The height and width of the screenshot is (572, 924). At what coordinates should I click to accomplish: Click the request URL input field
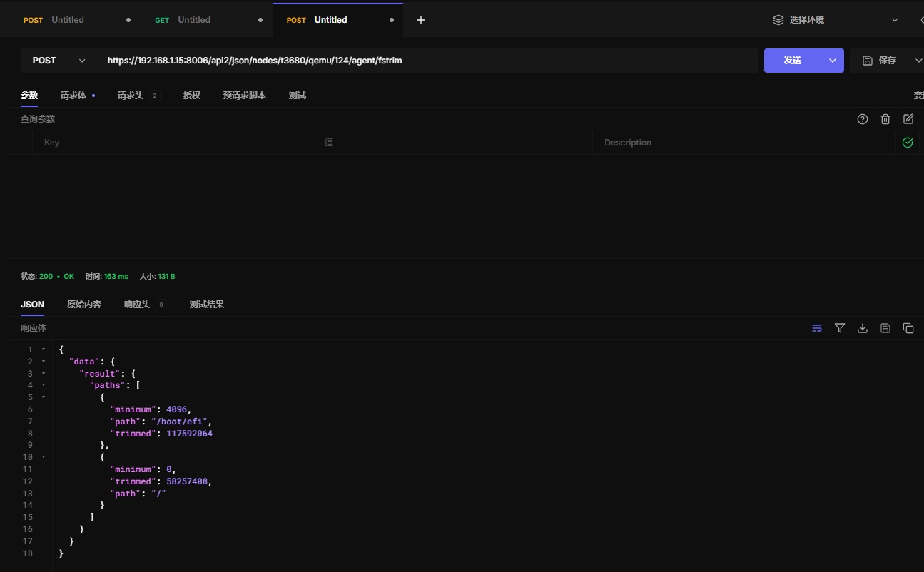pyautogui.click(x=428, y=61)
